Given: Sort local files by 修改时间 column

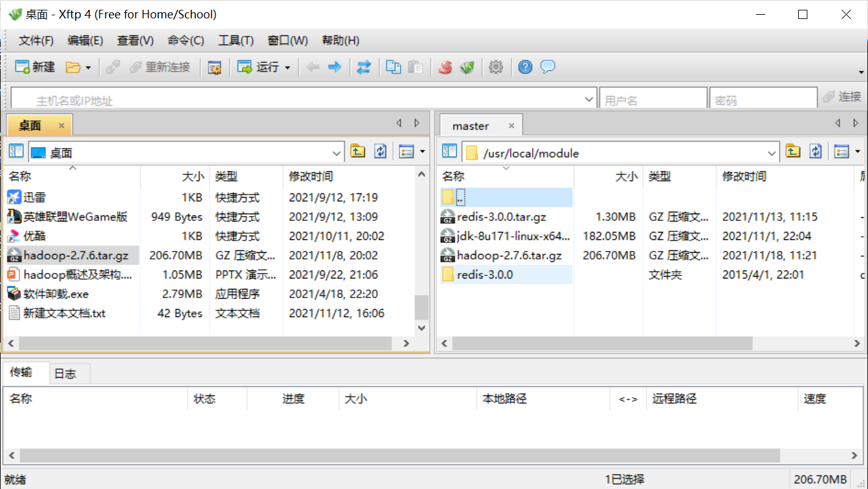Looking at the screenshot, I should coord(349,177).
